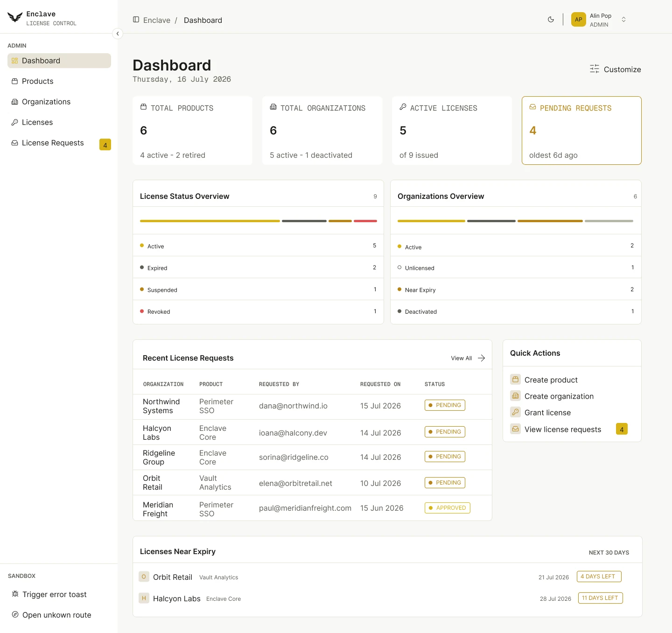Expand the Alin Pop account menu
The height and width of the screenshot is (633, 672).
point(623,20)
